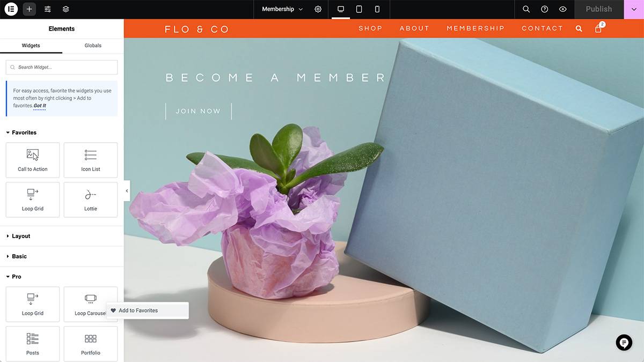Viewport: 644px width, 362px height.
Task: Open the help question mark icon
Action: pyautogui.click(x=544, y=9)
